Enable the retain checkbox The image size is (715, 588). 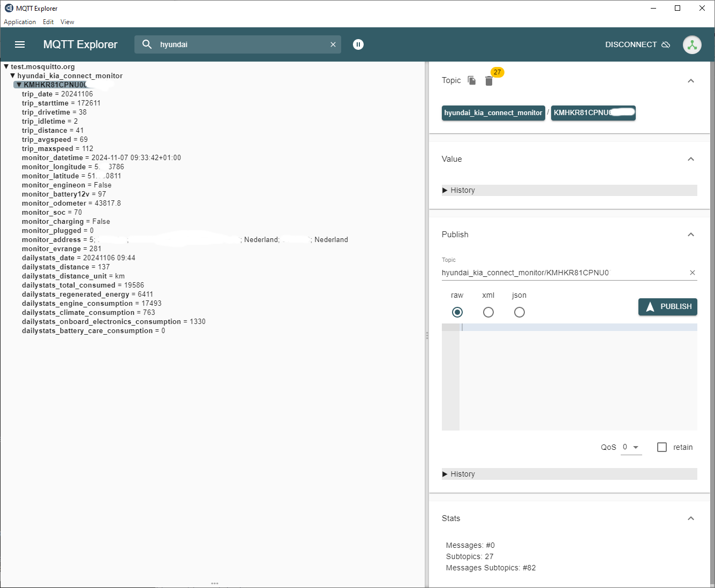(662, 447)
